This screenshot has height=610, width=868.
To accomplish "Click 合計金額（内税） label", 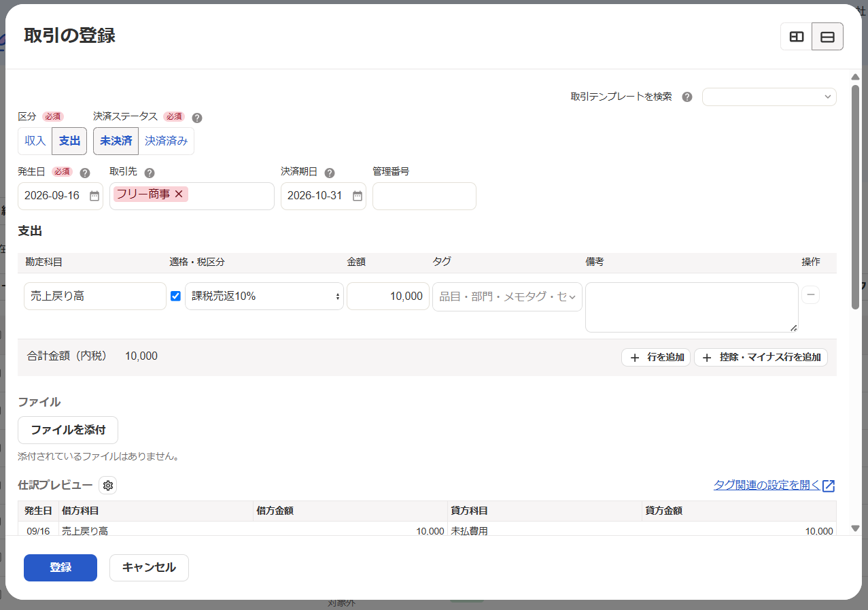I will click(x=67, y=356).
